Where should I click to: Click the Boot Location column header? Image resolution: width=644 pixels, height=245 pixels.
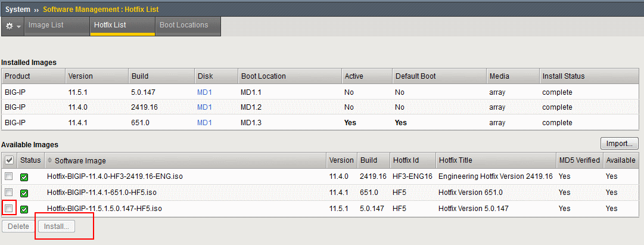point(289,76)
